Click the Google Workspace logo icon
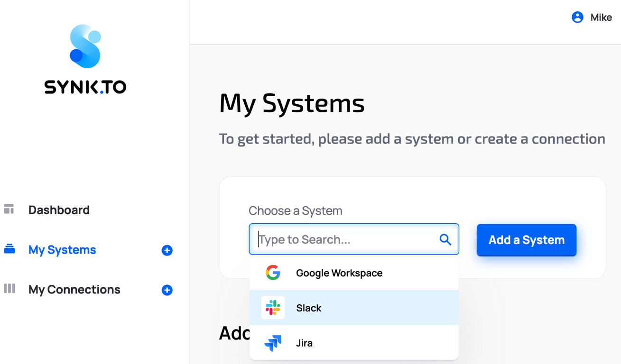This screenshot has width=621, height=364. [x=273, y=273]
